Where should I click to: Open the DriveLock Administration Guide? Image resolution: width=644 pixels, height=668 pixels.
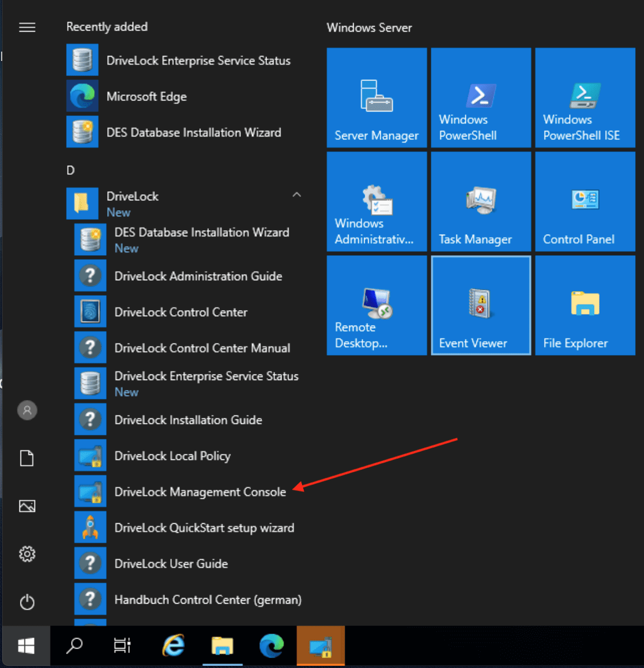coord(198,276)
